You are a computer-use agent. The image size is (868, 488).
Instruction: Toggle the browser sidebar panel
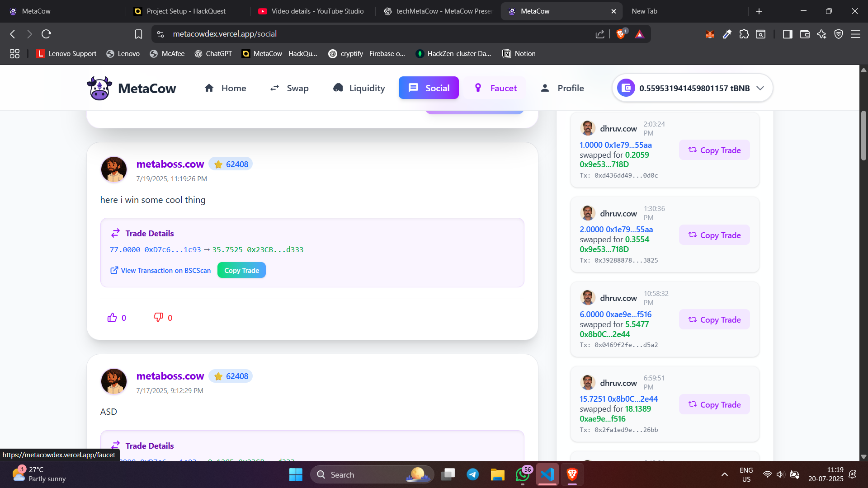[x=788, y=34]
